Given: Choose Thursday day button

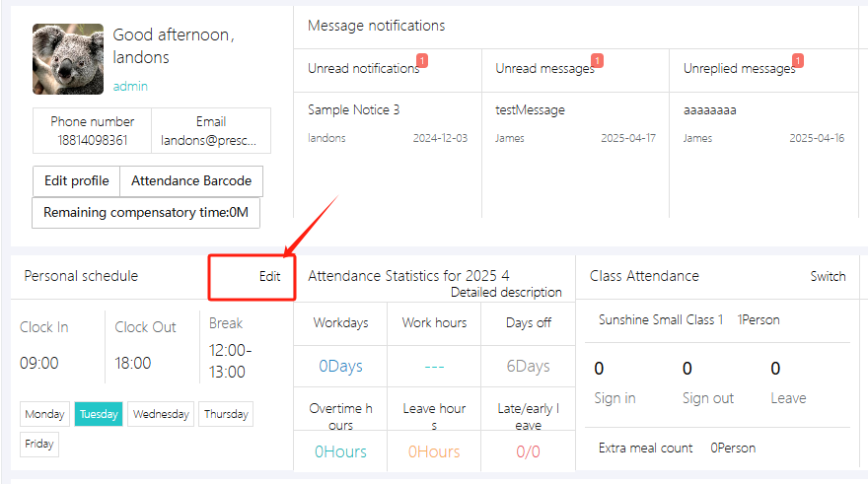Looking at the screenshot, I should click(226, 415).
